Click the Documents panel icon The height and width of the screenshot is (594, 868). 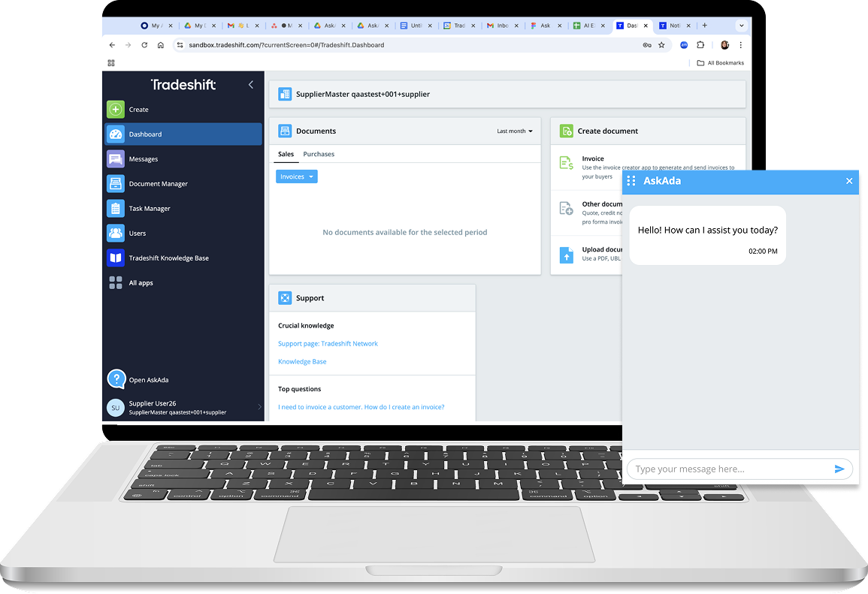[x=285, y=131]
